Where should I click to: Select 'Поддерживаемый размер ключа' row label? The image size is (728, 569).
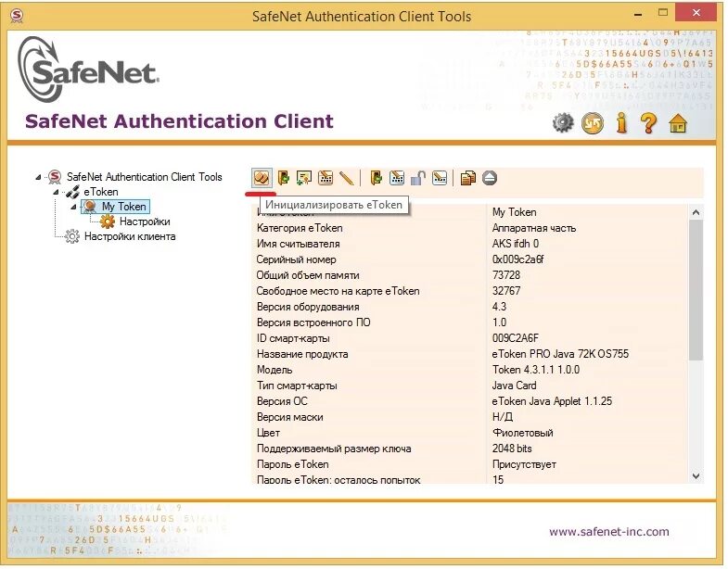[x=334, y=449]
